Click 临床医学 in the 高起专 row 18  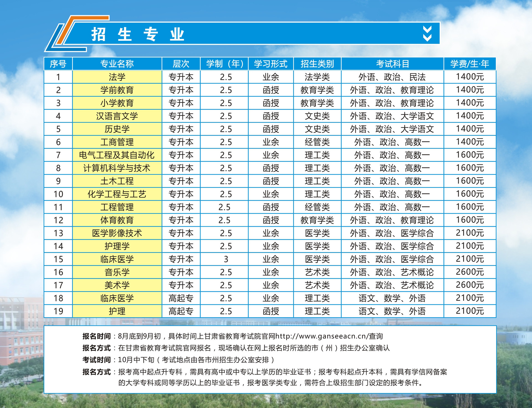click(117, 299)
